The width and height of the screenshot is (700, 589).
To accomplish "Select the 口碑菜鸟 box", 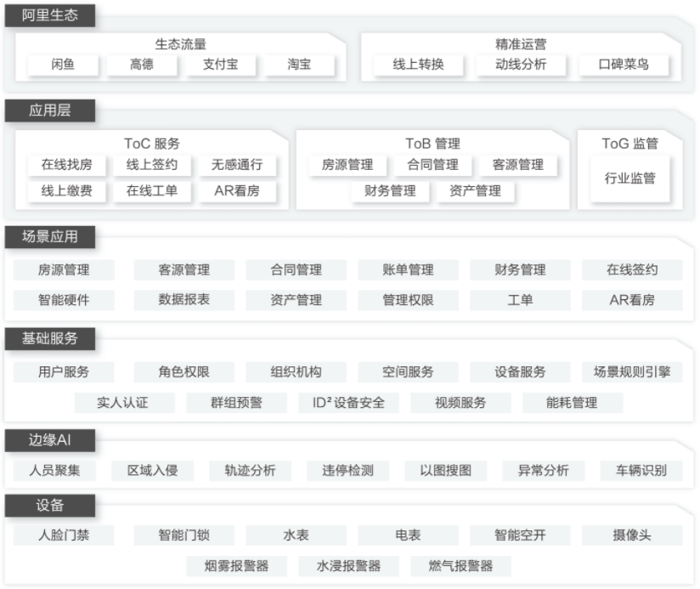I will (624, 65).
